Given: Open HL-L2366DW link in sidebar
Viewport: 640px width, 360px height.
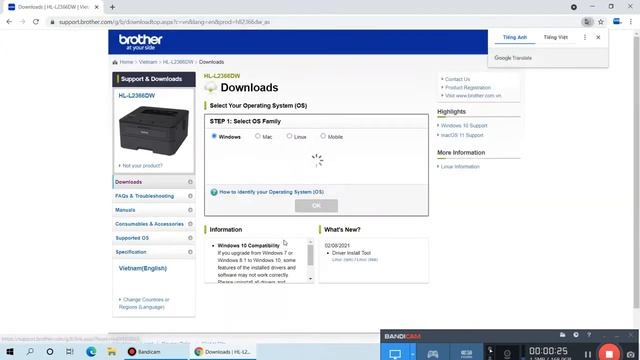Looking at the screenshot, I should coord(136,96).
